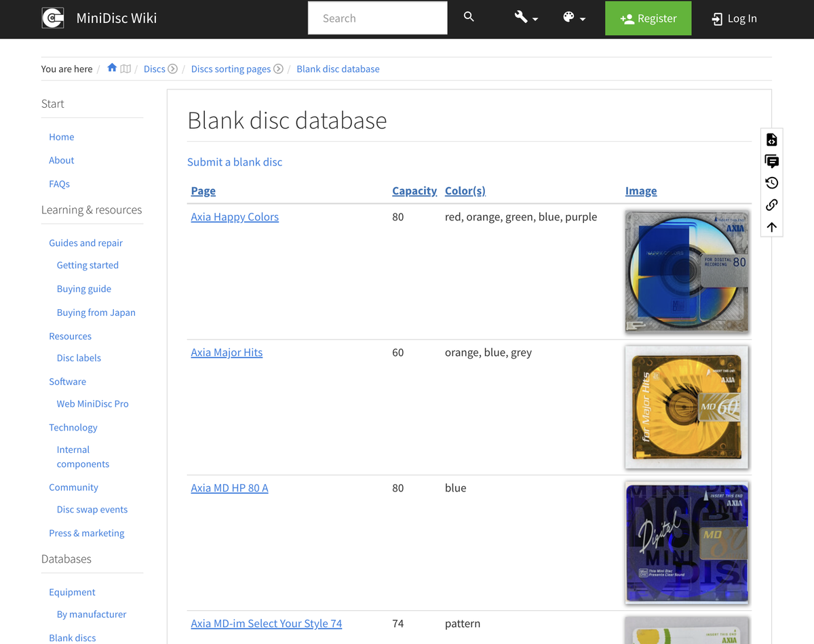Screen dimensions: 814x644
Task: Click the backlinks chain icon
Action: click(x=771, y=205)
